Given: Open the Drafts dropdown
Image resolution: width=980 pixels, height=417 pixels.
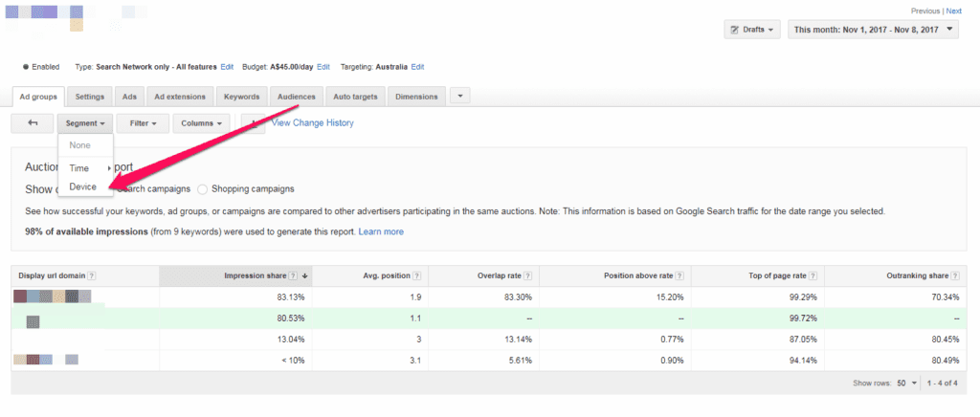Looking at the screenshot, I should coord(752,30).
